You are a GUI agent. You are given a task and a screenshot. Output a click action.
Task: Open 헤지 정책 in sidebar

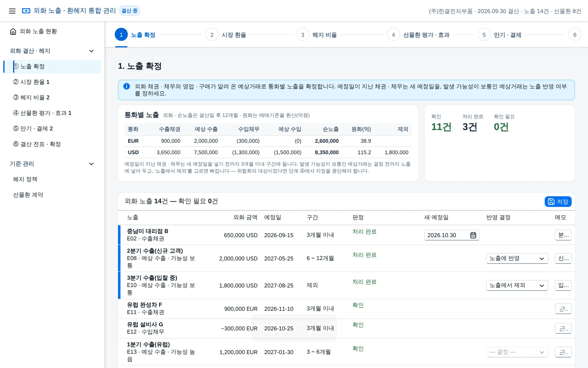[x=52, y=179]
